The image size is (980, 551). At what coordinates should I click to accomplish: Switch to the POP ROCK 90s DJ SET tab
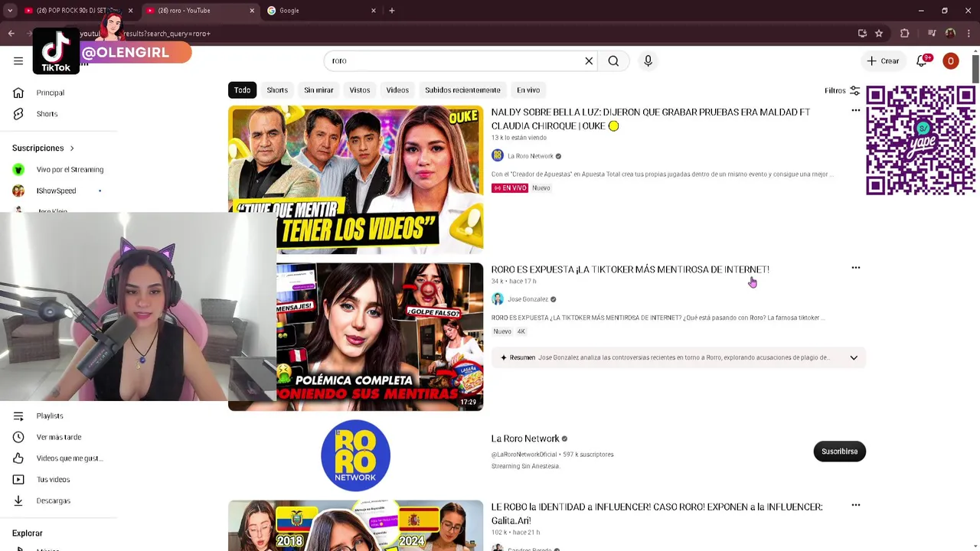73,11
